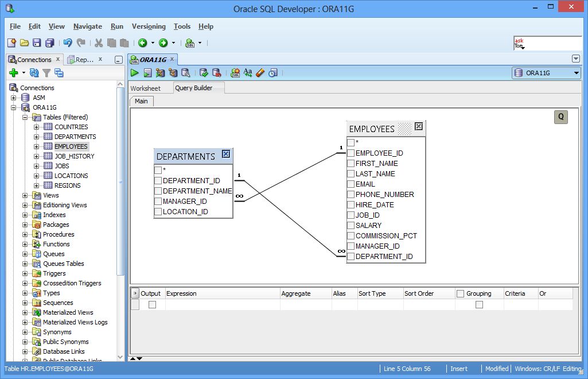Commit changes with the Commit icon
Image resolution: width=588 pixels, height=379 pixels.
204,73
